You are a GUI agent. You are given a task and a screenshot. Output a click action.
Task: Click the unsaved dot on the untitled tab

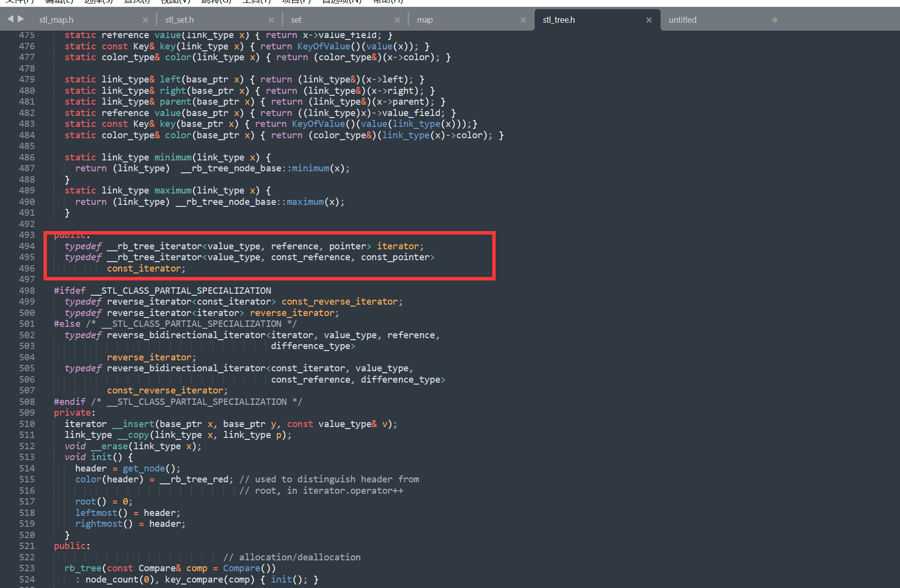coord(775,20)
